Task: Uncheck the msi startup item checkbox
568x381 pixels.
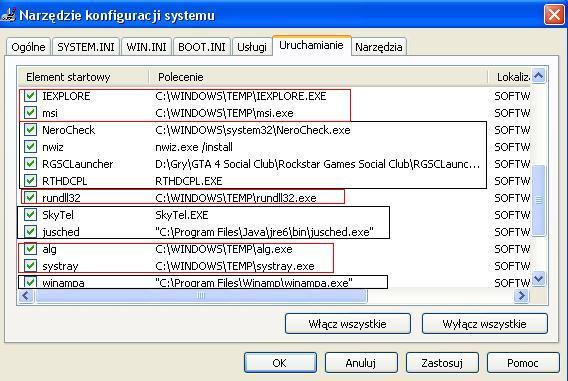Action: [x=30, y=113]
